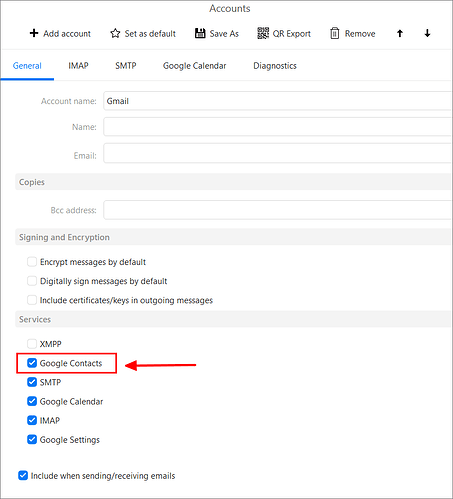453x499 pixels.
Task: Click the Remove label
Action: click(x=360, y=34)
